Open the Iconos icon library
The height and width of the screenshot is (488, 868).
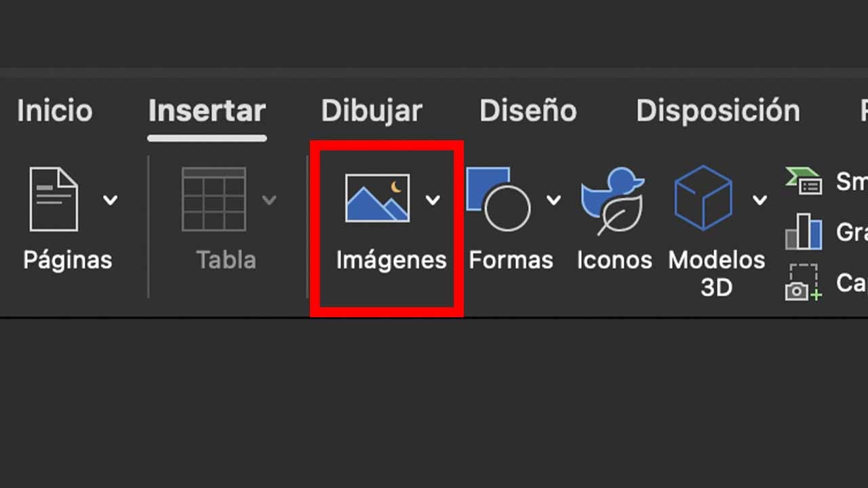[x=612, y=198]
